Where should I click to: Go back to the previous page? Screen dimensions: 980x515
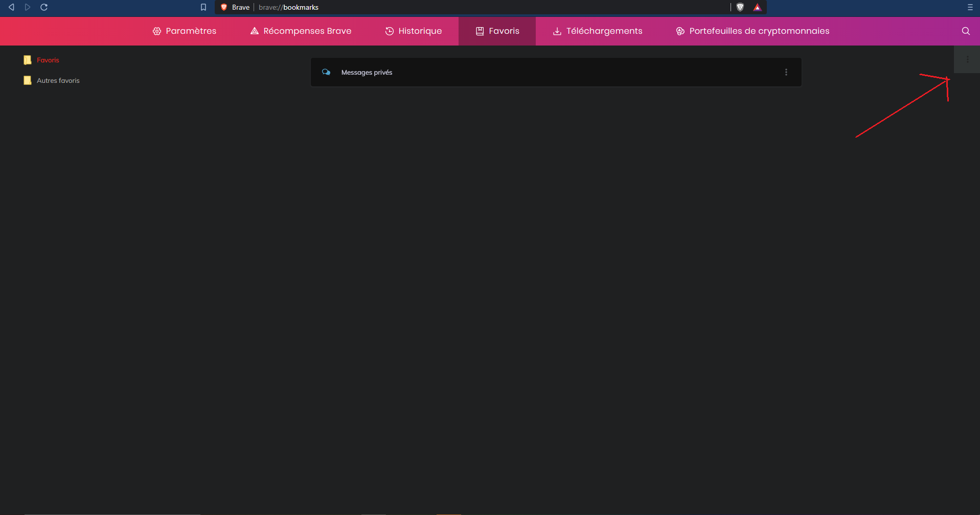(x=11, y=7)
